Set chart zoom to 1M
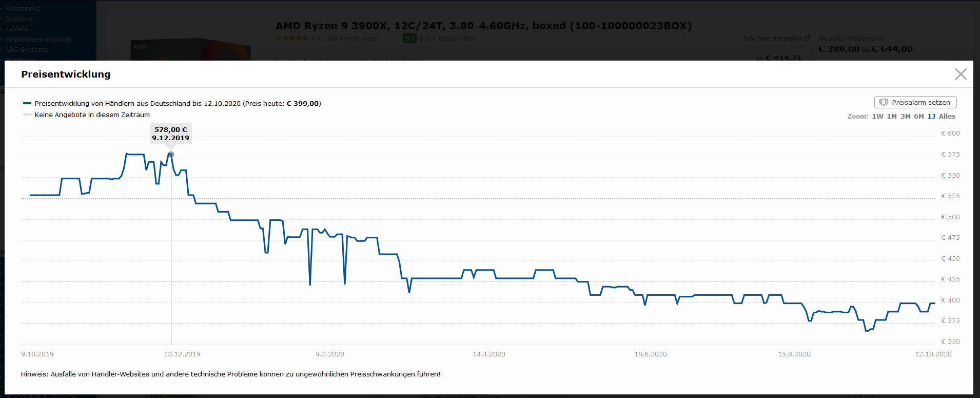 pos(892,117)
